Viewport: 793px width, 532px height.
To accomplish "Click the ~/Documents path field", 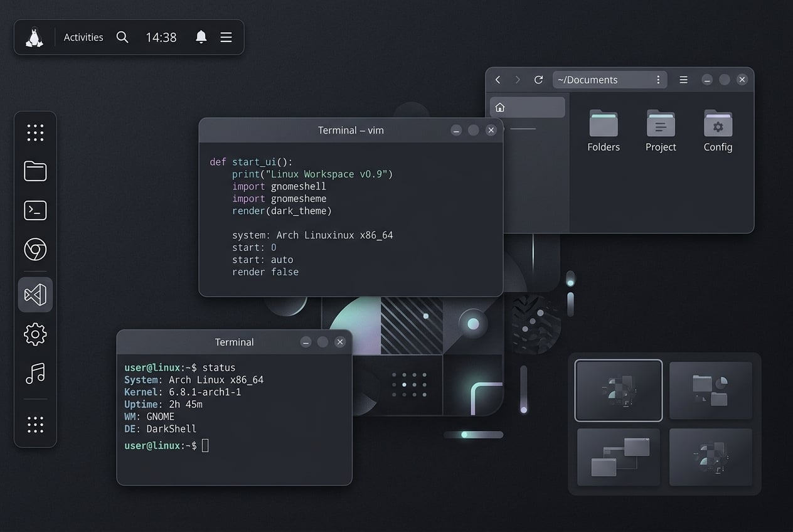I will [x=609, y=80].
